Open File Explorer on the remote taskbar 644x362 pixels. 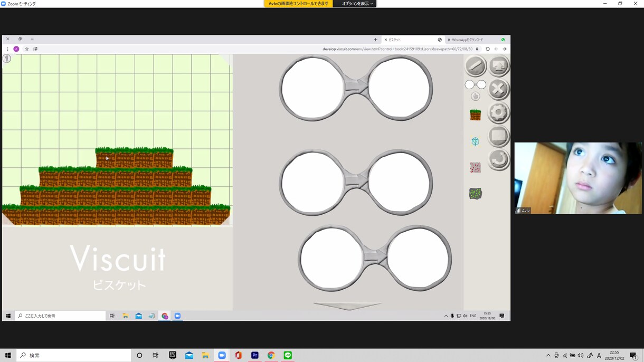click(125, 316)
